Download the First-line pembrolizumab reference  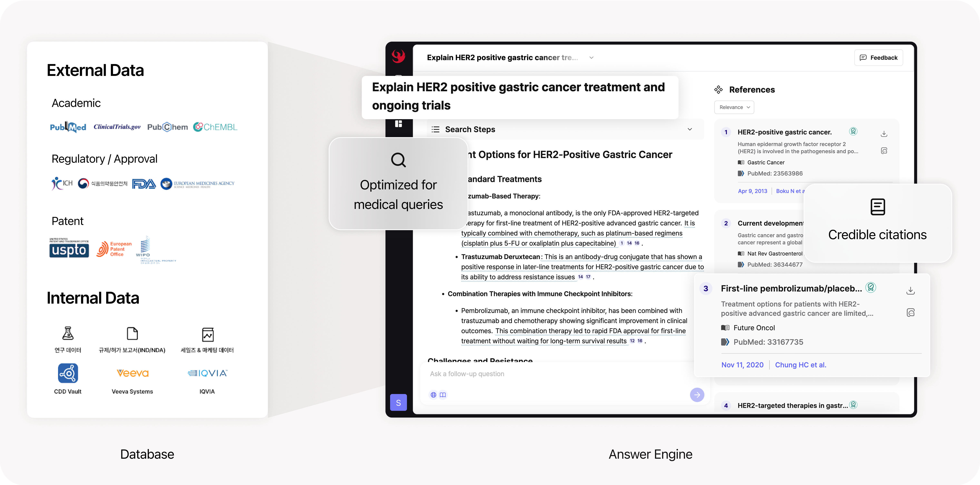[x=910, y=291]
